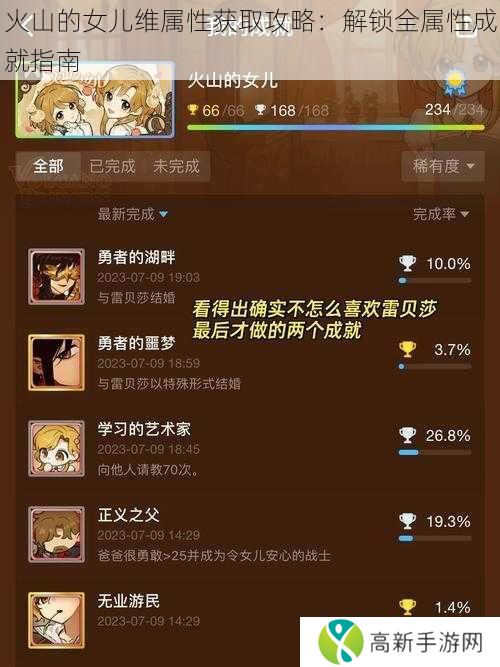
Task: Tap gold trophy beside 3.7%
Action: [x=407, y=349]
